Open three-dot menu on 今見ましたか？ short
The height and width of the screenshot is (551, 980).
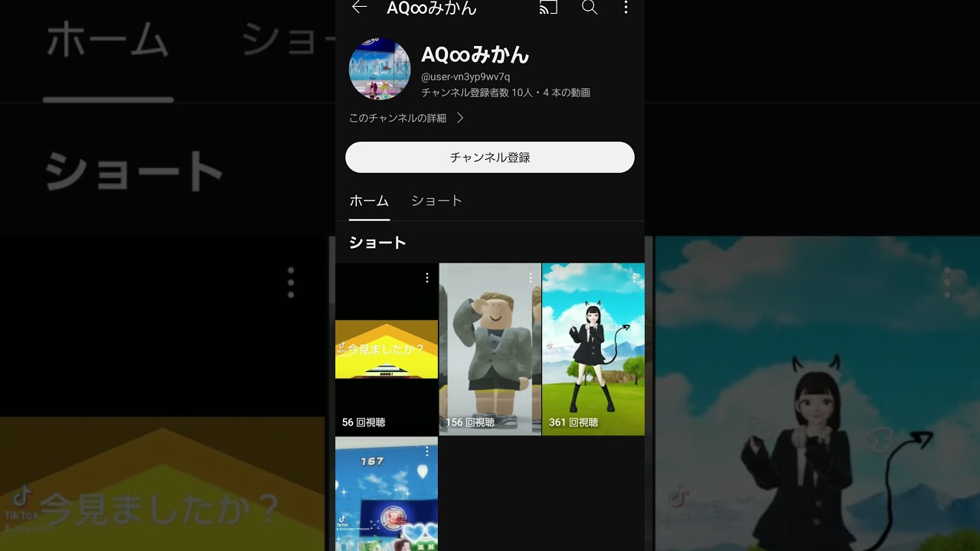pos(427,278)
